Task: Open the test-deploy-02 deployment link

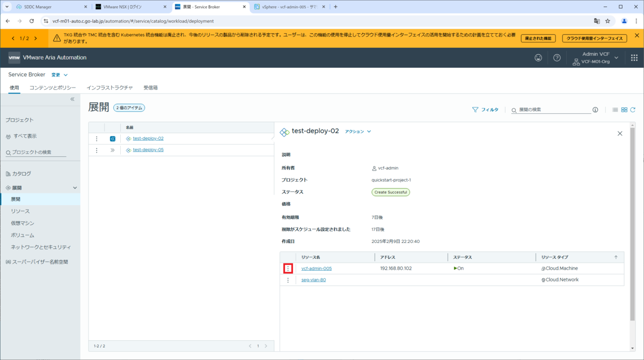Action: (x=148, y=139)
